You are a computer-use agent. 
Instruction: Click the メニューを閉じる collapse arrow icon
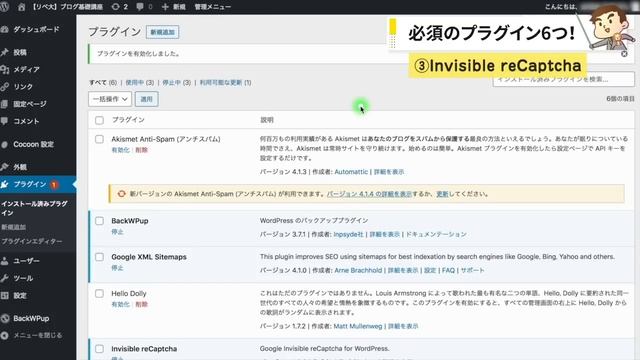pyautogui.click(x=4, y=336)
